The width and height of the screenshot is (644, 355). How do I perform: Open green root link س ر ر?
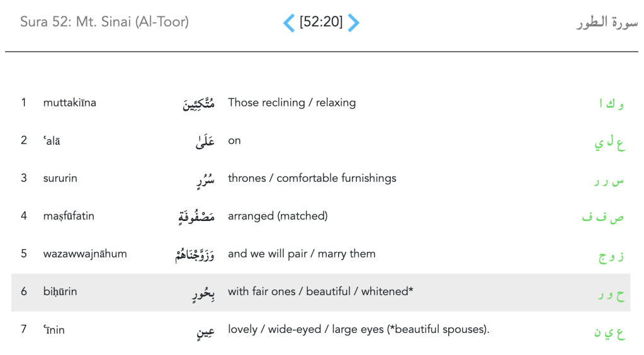[609, 180]
